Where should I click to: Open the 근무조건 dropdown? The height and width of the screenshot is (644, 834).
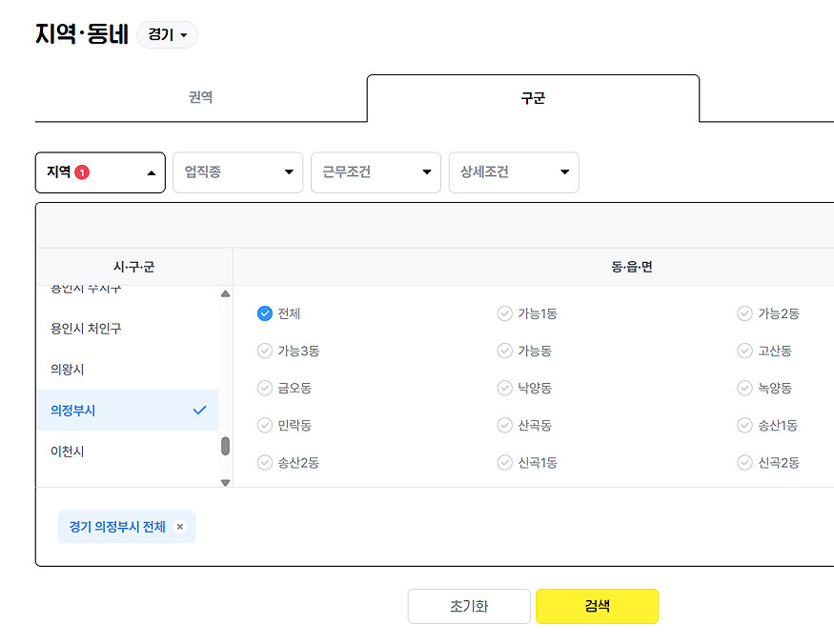click(376, 172)
